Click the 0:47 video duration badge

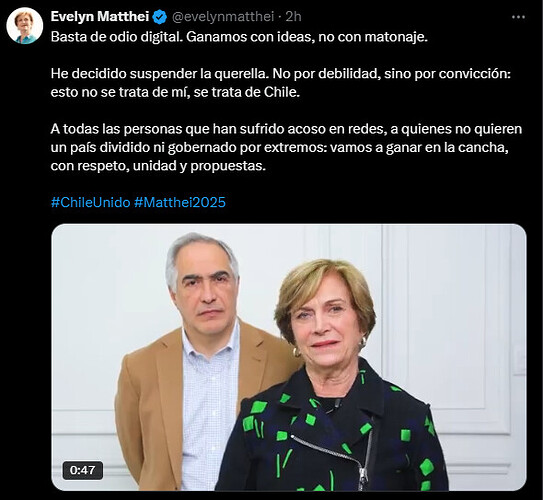tap(82, 470)
